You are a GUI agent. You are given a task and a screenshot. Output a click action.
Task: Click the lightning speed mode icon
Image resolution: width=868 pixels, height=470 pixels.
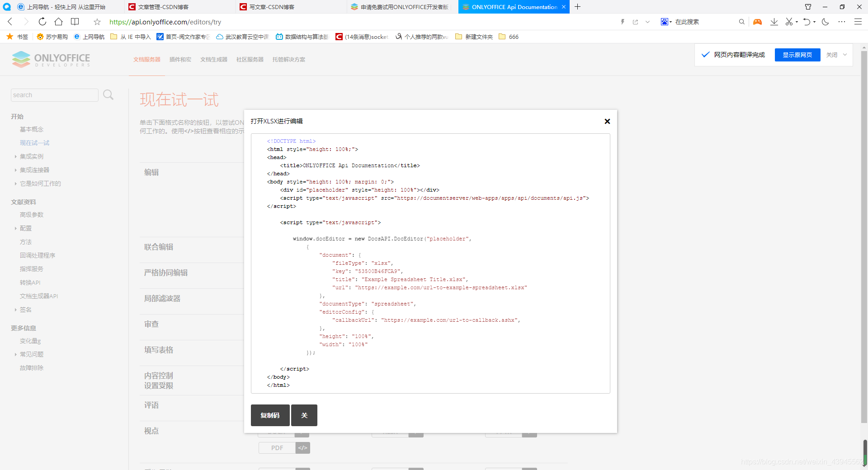[623, 22]
